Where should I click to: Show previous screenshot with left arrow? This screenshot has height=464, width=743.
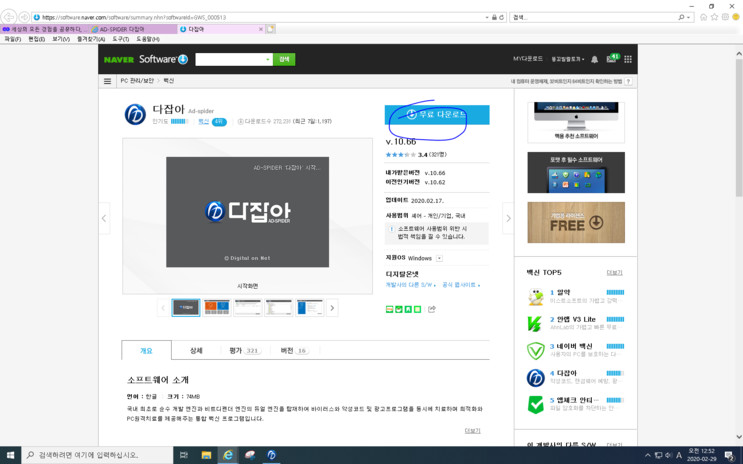[x=104, y=218]
